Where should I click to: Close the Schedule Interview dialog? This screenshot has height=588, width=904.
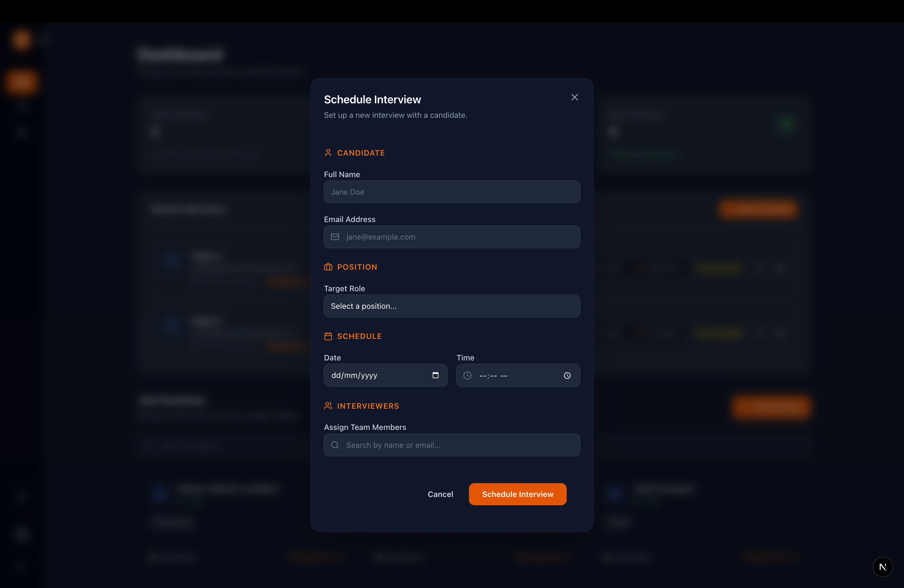click(x=574, y=97)
